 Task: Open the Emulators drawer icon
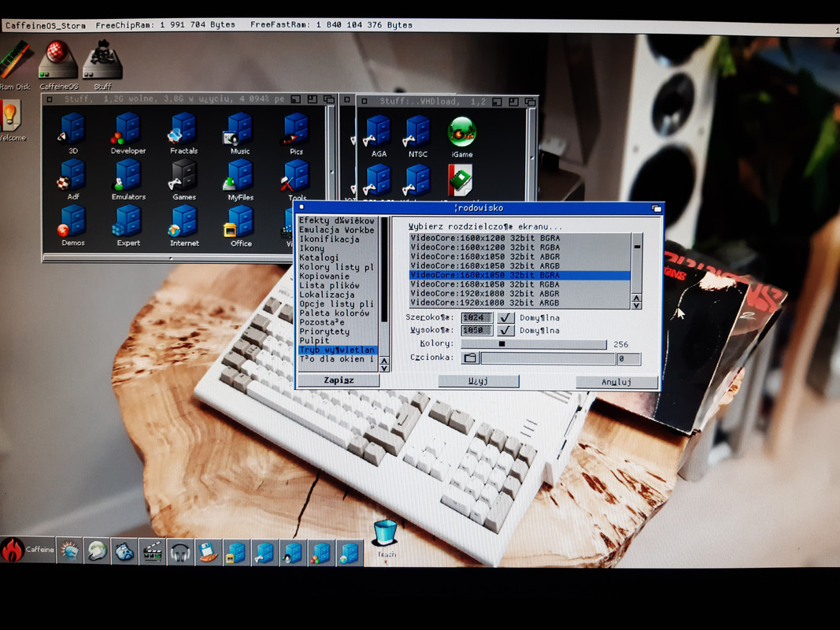(128, 175)
